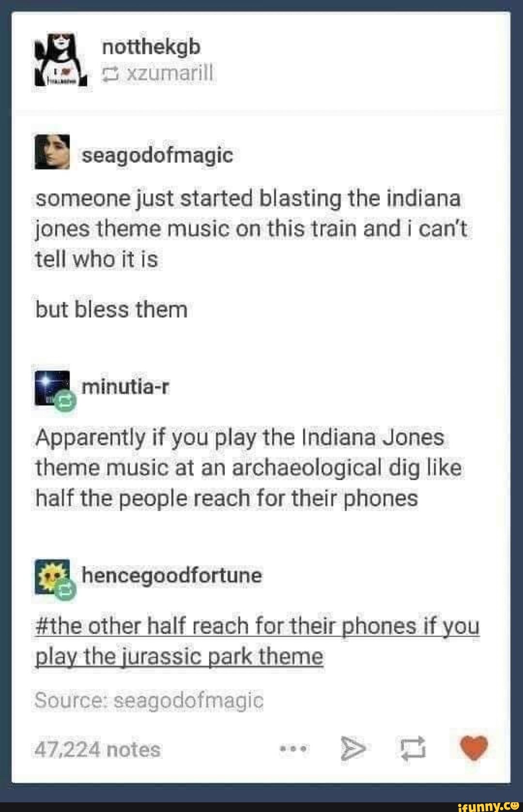Open the Source: seagodofmagic link
523x812 pixels.
tap(149, 700)
